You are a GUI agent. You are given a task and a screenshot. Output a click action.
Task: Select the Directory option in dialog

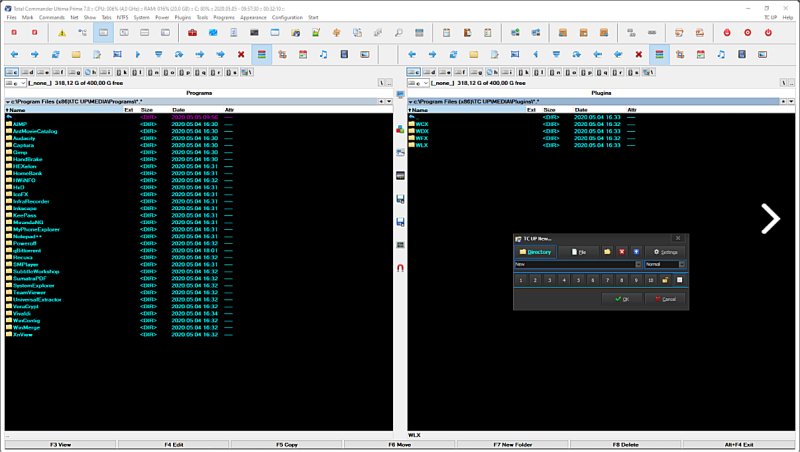pyautogui.click(x=535, y=252)
